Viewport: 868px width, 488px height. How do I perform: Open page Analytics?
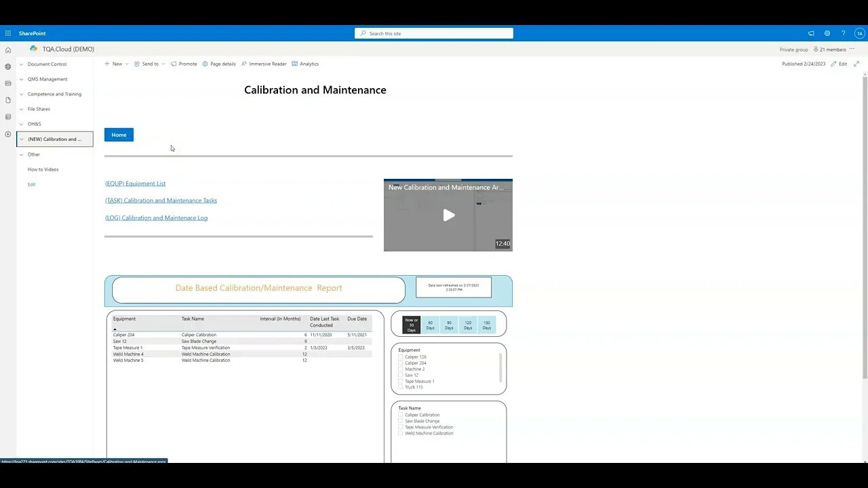click(305, 64)
